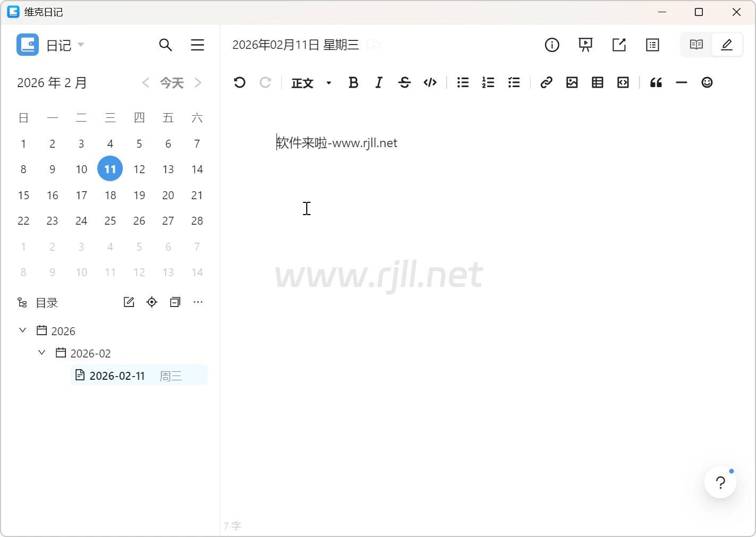Image resolution: width=756 pixels, height=537 pixels.
Task: Go to next month in calendar
Action: [198, 83]
